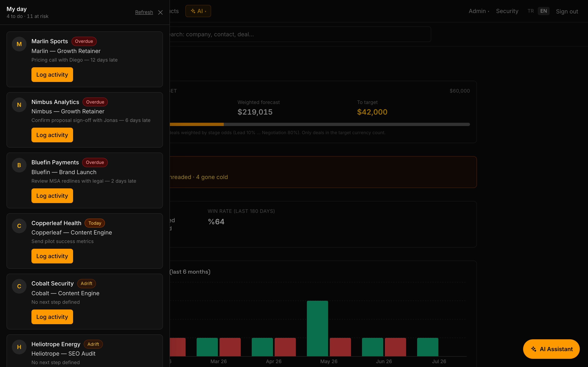Click the Sign out link
588x367 pixels.
point(567,11)
